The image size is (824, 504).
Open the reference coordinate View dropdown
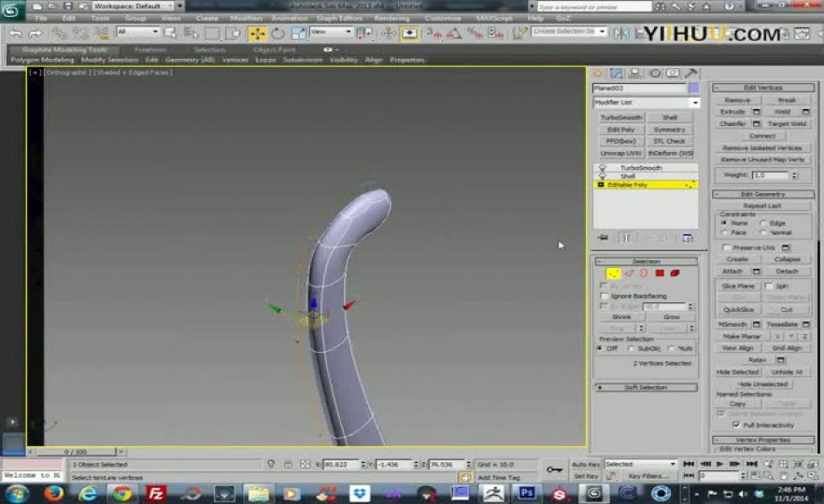[x=331, y=32]
